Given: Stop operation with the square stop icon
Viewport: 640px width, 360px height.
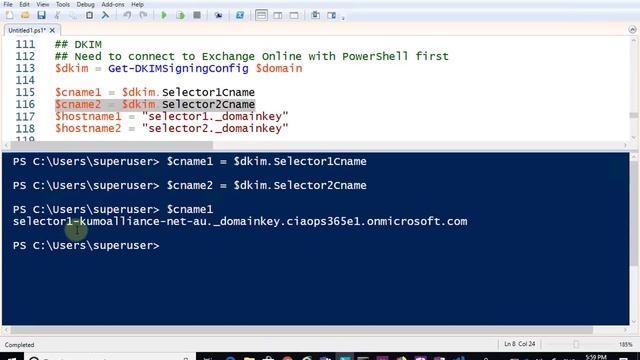Looking at the screenshot, I should pyautogui.click(x=197, y=16).
